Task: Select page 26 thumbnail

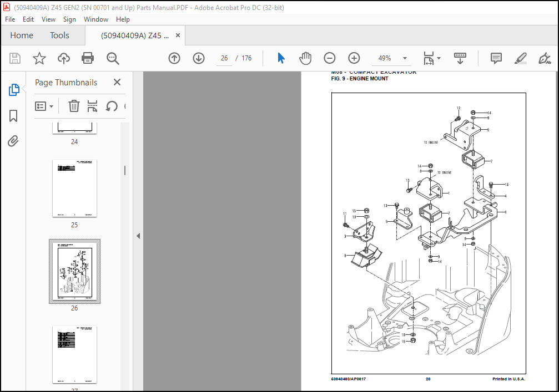Action: (74, 271)
